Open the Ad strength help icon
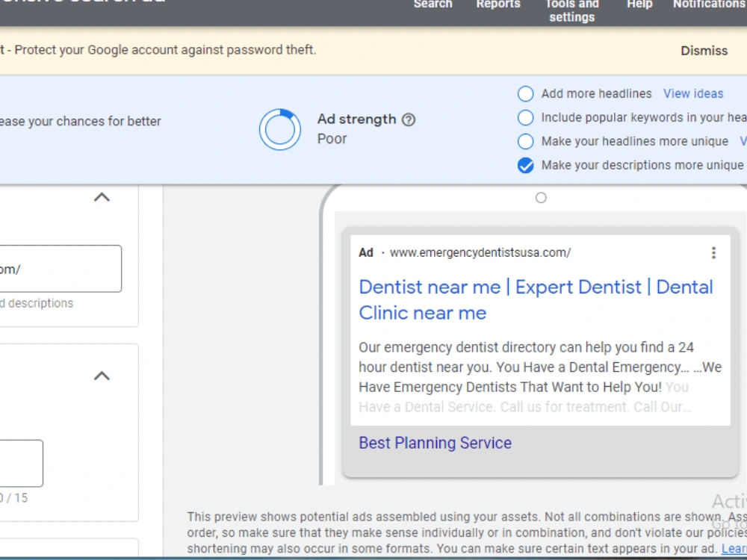This screenshot has height=560, width=747. click(x=409, y=119)
